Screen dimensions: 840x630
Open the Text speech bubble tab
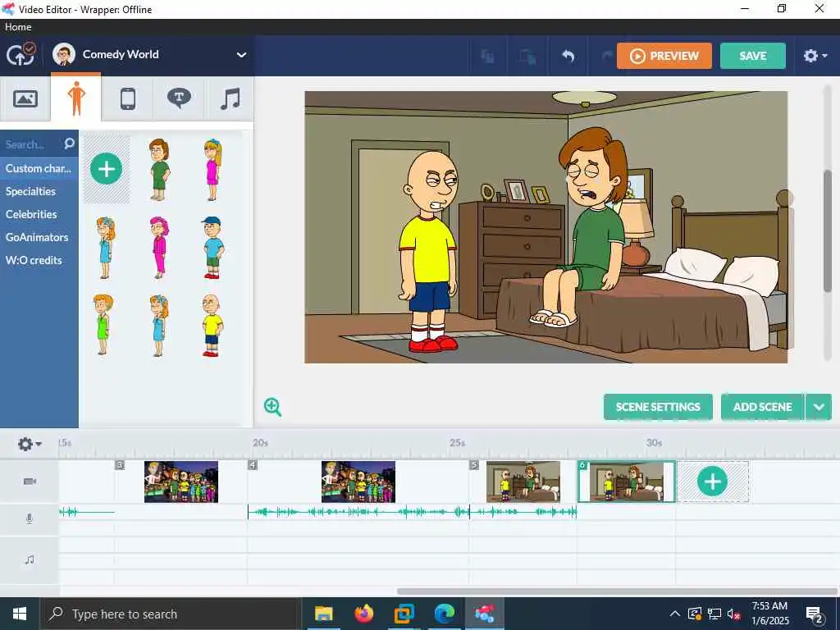pyautogui.click(x=179, y=98)
